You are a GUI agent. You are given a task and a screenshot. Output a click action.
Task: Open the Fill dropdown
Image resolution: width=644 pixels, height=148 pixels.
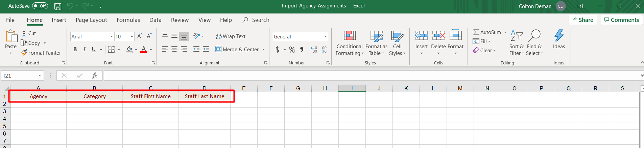pyautogui.click(x=481, y=41)
